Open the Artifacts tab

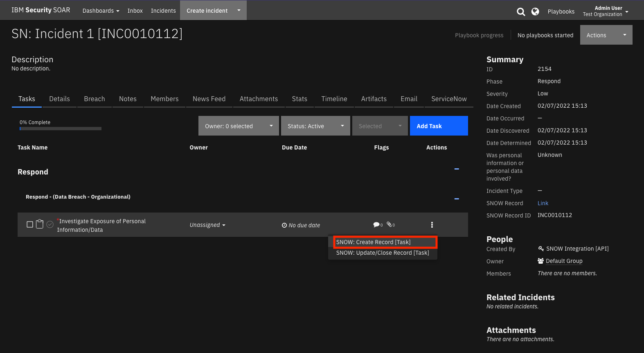pyautogui.click(x=374, y=99)
